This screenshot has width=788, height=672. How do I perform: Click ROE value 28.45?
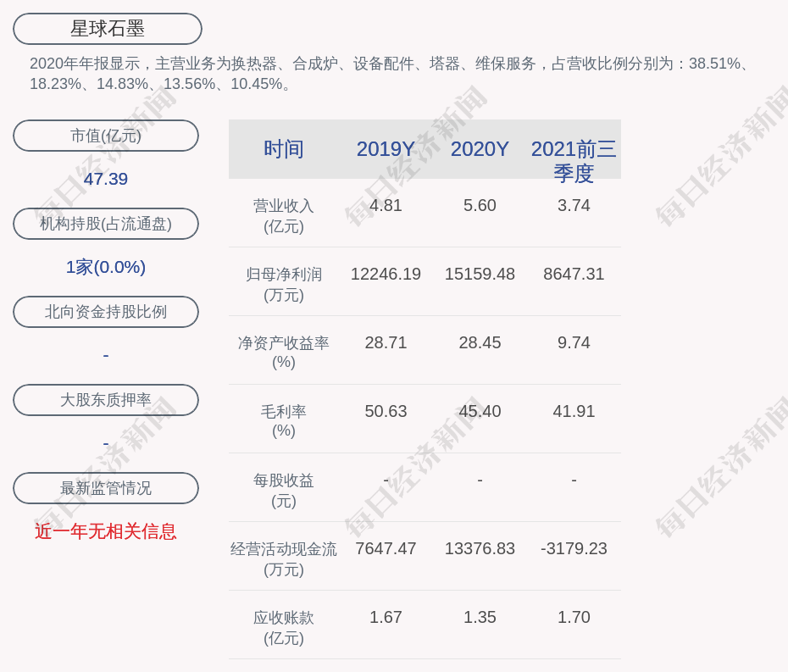tap(480, 343)
